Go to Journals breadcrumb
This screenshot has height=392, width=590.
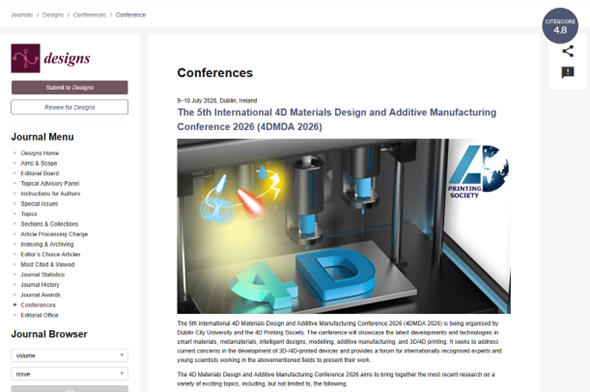pyautogui.click(x=22, y=15)
